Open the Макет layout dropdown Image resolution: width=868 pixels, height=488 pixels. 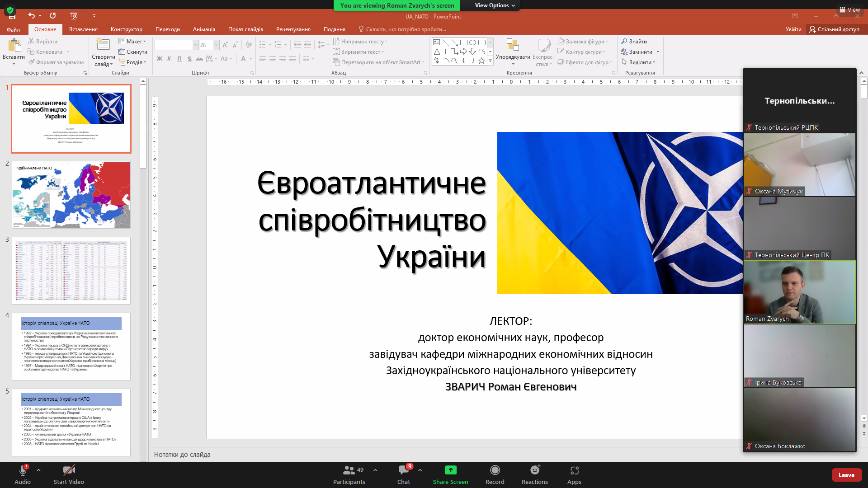132,41
